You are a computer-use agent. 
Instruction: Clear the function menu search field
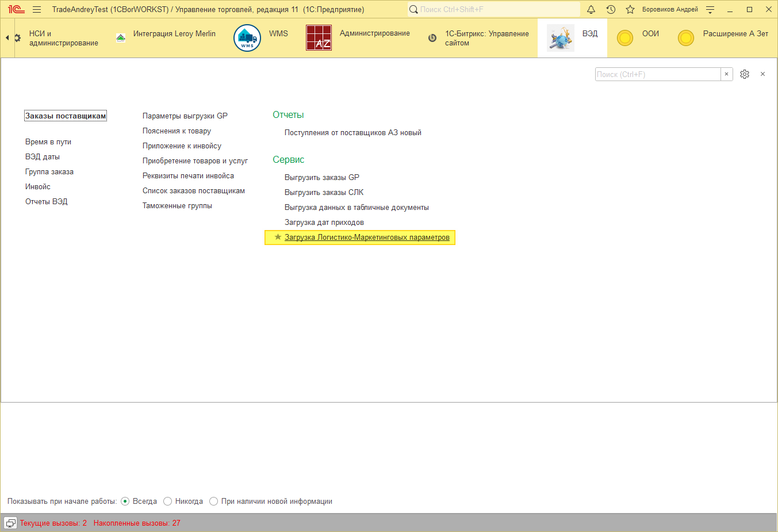pyautogui.click(x=726, y=74)
